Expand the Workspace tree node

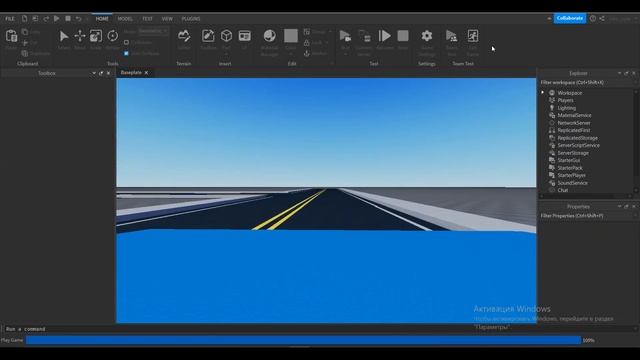pos(543,93)
